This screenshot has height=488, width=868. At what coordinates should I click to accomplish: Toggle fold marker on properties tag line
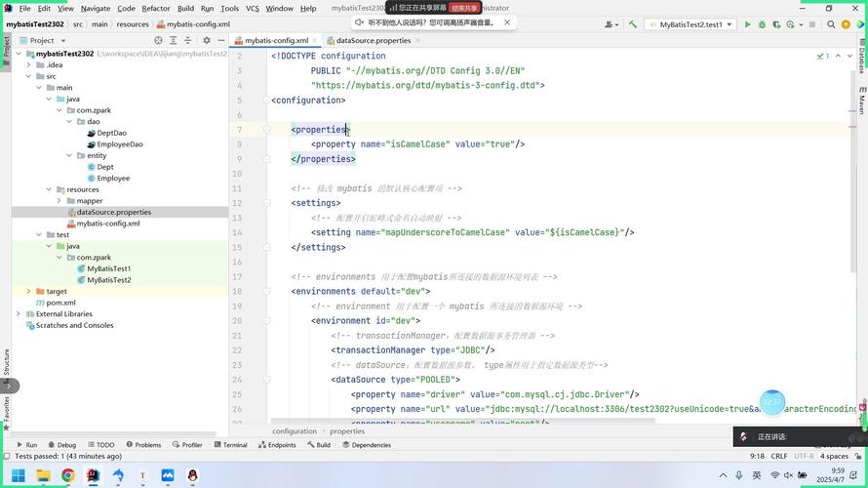[x=266, y=129]
